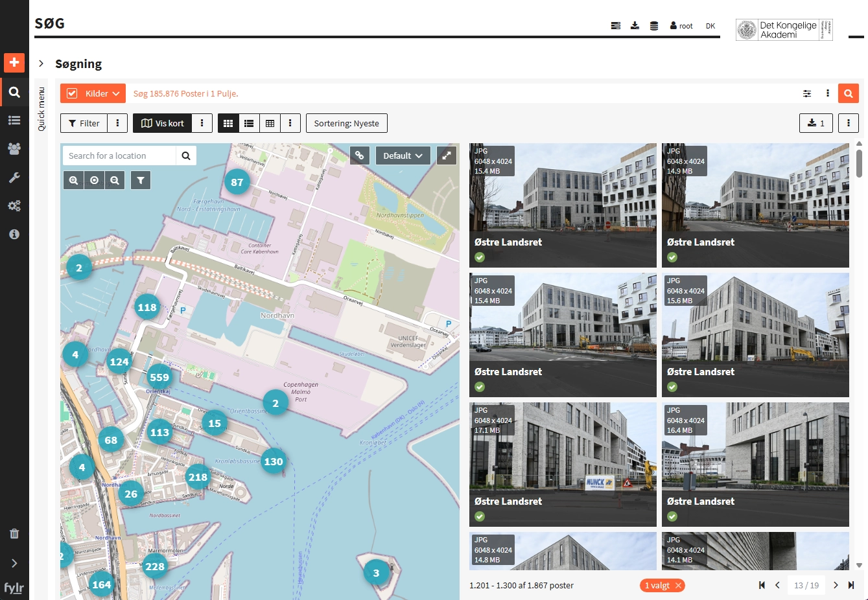Open the trash bin in the sidebar
The image size is (868, 600).
click(x=14, y=534)
